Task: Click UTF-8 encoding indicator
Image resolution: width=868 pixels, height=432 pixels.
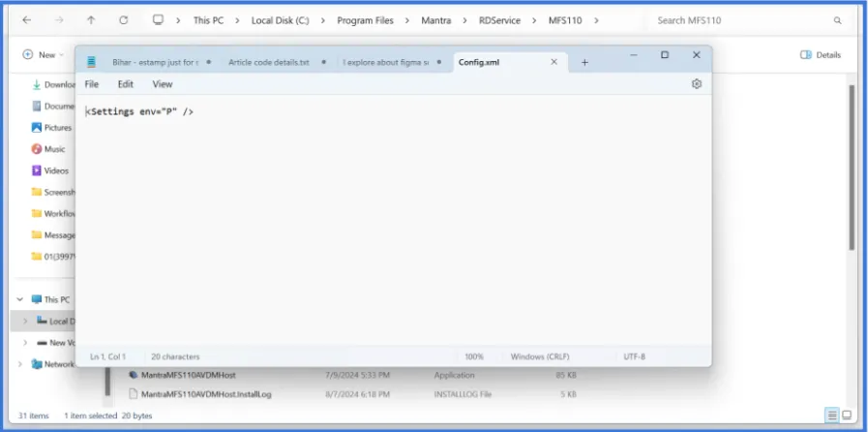Action: pos(635,356)
